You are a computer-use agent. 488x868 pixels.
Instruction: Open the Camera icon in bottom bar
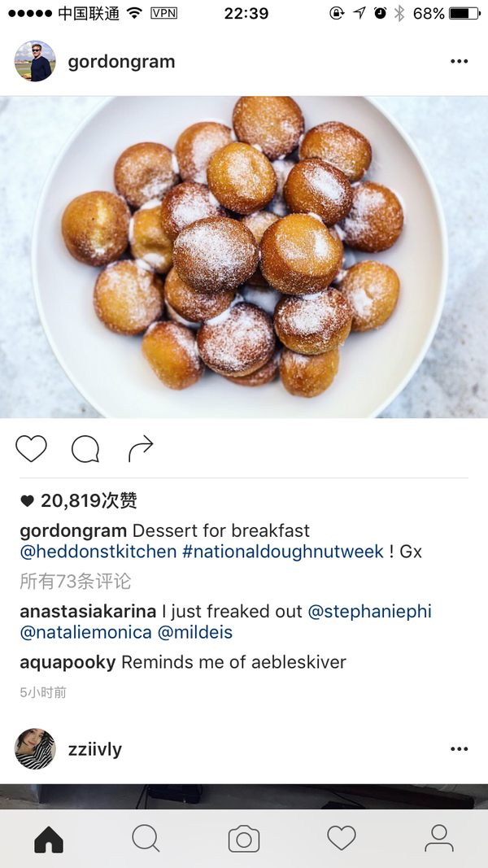point(244,840)
